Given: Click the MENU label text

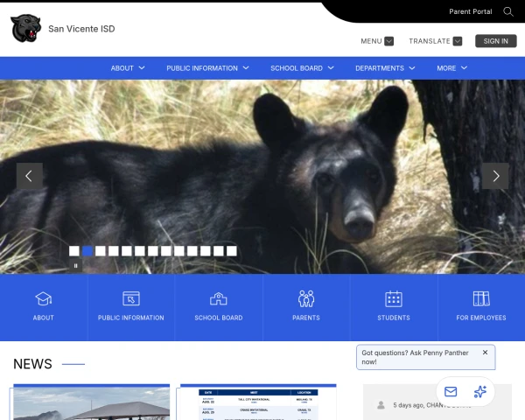Looking at the screenshot, I should (371, 41).
